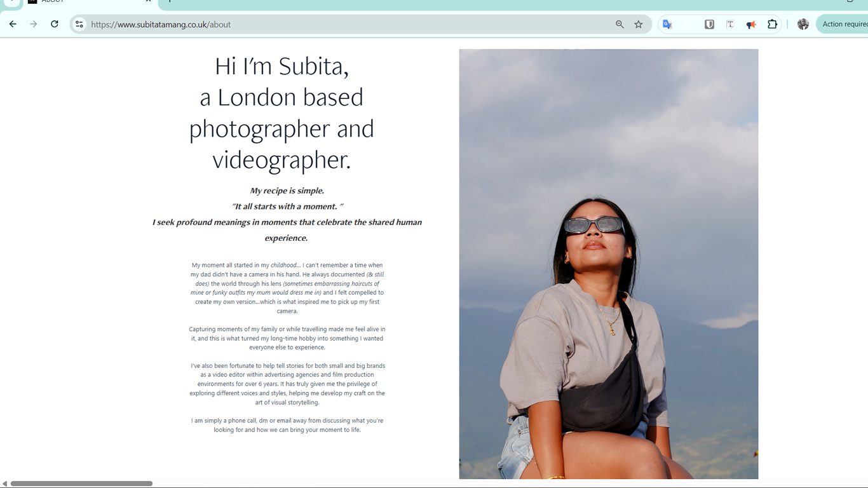Open the megaphone extension

tap(751, 24)
